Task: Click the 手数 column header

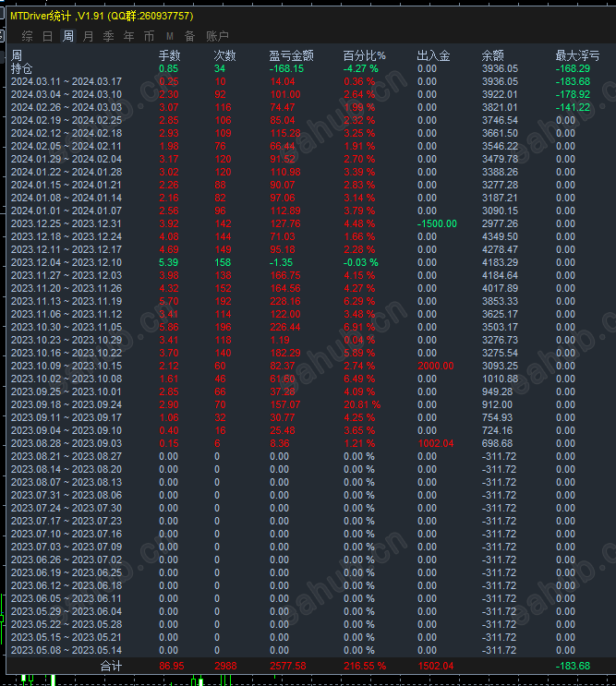Action: click(169, 55)
